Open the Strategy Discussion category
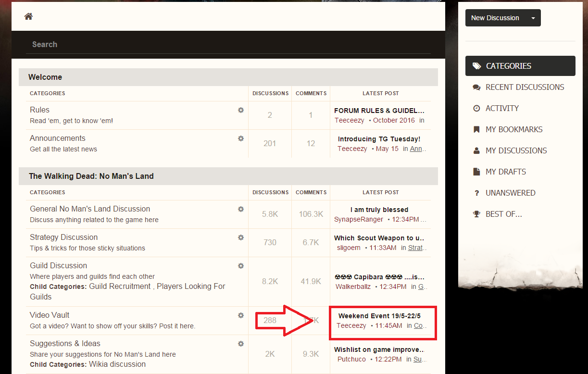This screenshot has height=374, width=588. point(63,237)
